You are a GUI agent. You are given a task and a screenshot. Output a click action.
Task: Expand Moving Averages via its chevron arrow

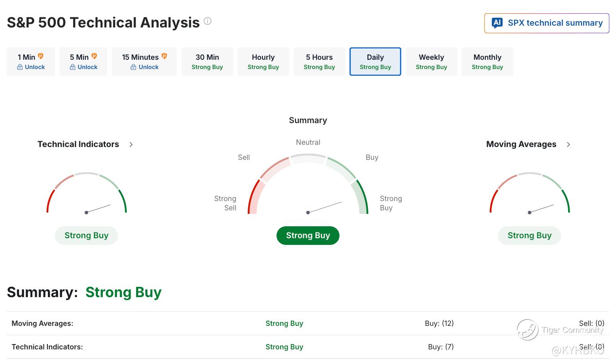pos(569,144)
